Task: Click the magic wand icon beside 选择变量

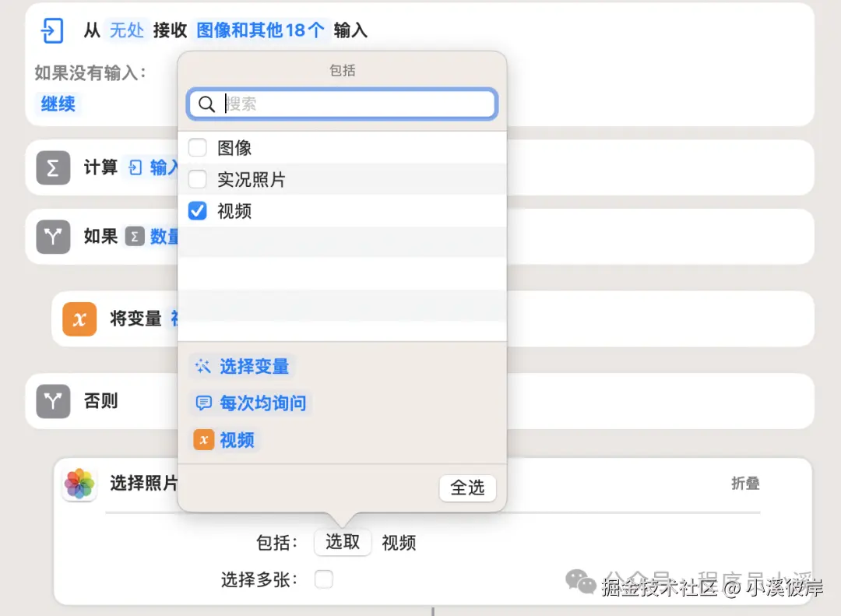Action: coord(202,366)
